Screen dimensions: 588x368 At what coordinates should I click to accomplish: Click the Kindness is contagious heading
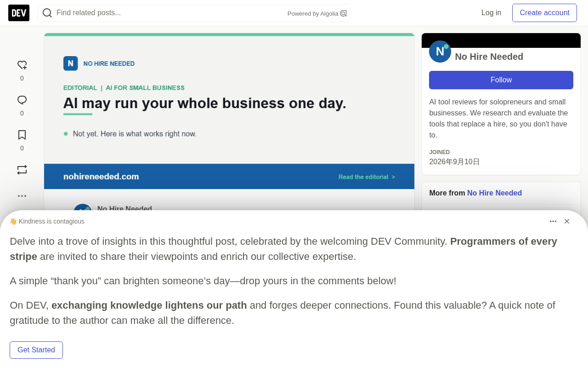pos(47,221)
